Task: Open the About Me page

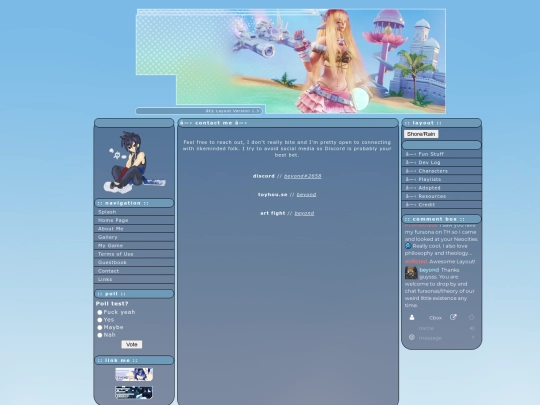Action: [x=134, y=229]
